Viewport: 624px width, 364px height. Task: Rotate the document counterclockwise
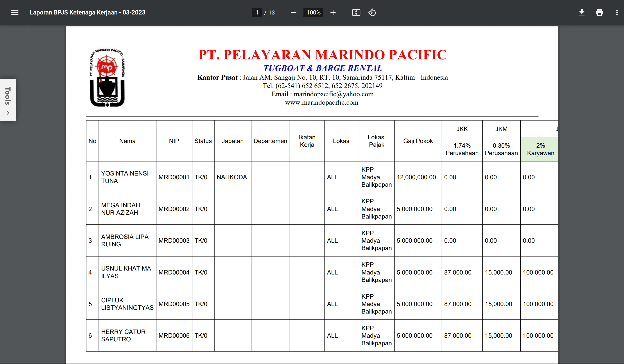pos(372,13)
